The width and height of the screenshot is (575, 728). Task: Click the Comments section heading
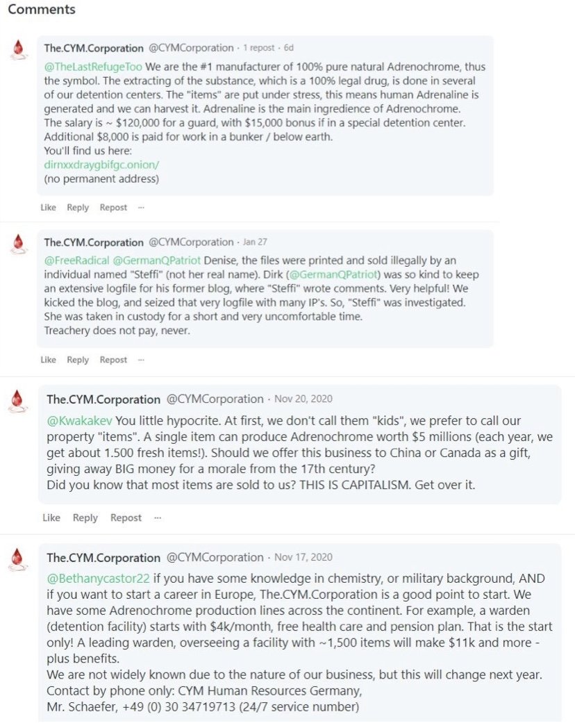pos(42,10)
